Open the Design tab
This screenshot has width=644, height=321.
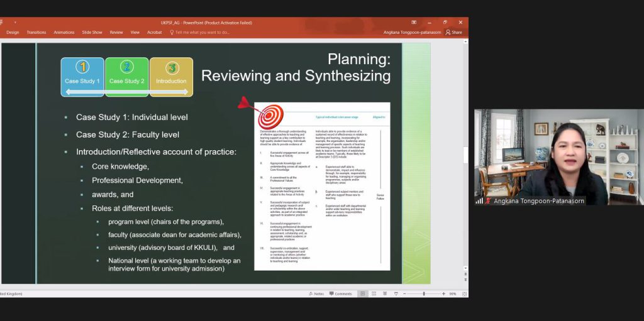pos(13,32)
